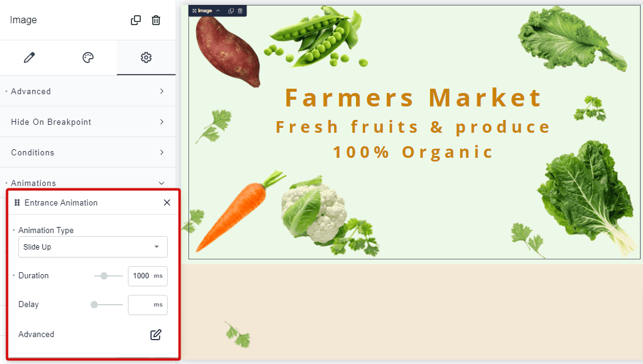Open the palette style tab
The width and height of the screenshot is (643, 364).
click(x=87, y=58)
